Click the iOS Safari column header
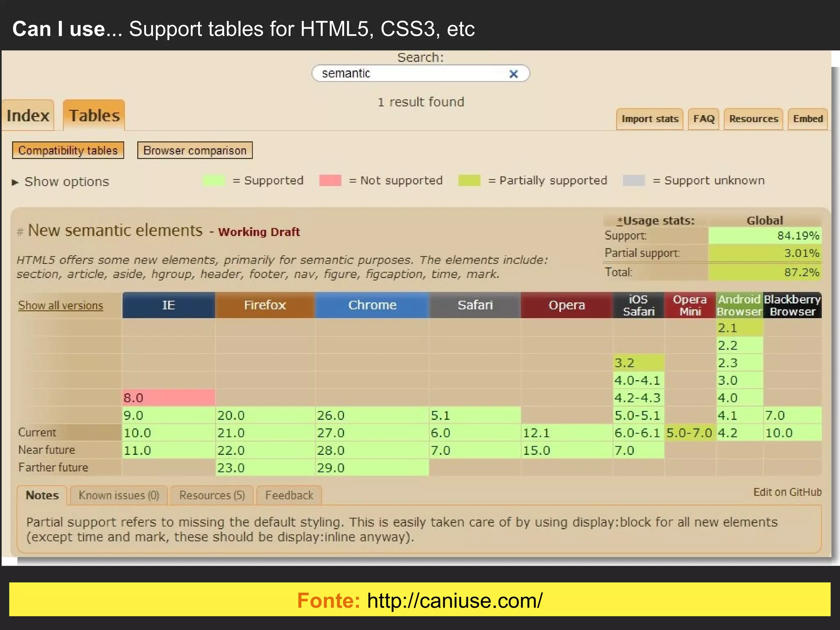The height and width of the screenshot is (630, 840). coord(639,305)
